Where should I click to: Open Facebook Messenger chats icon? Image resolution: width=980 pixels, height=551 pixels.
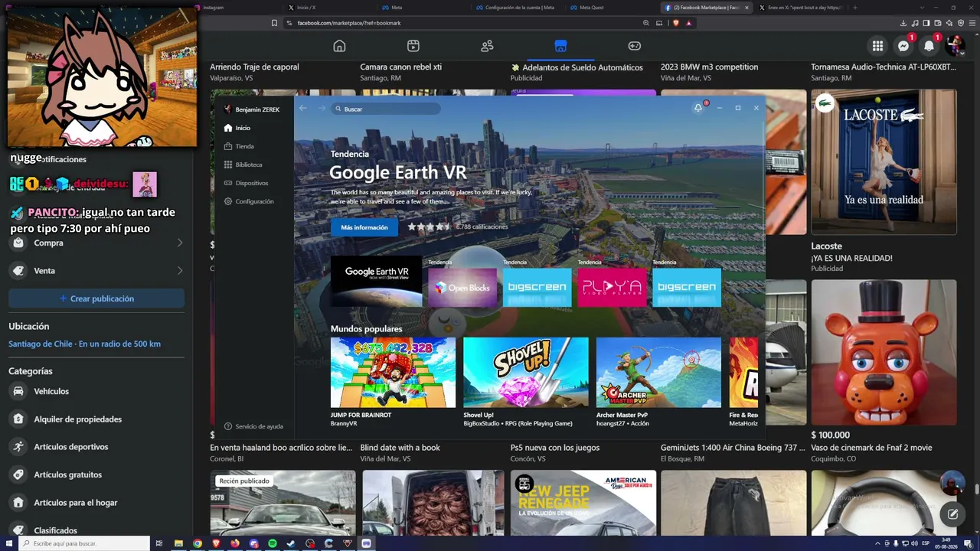tap(903, 46)
